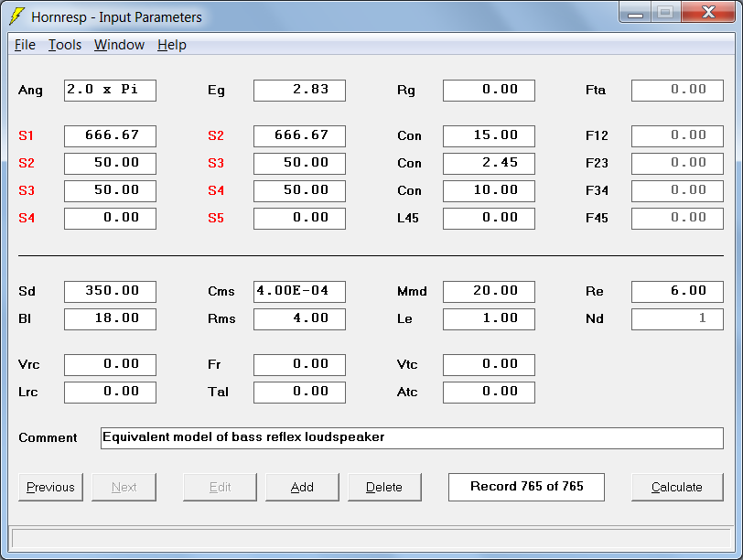Open the Tools menu

point(65,45)
